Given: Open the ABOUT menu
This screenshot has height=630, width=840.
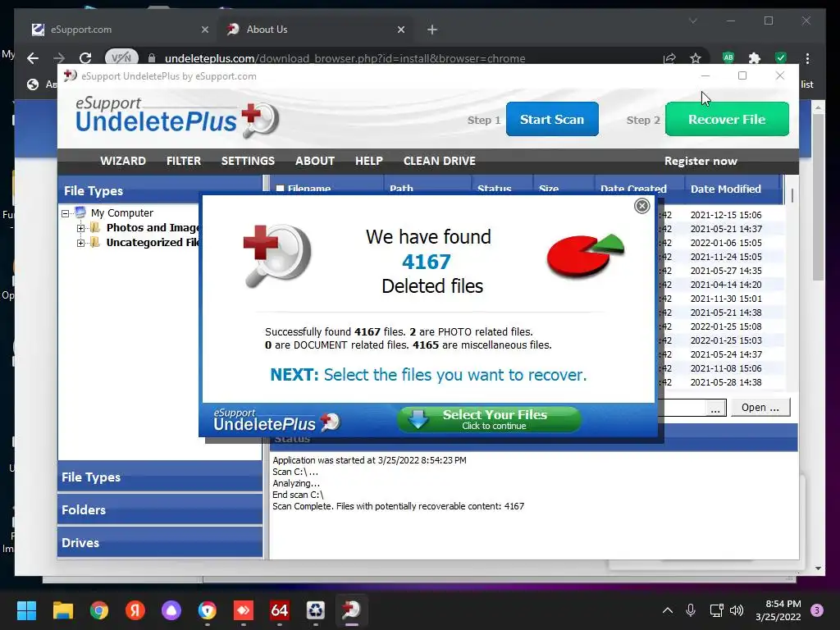Looking at the screenshot, I should [x=314, y=161].
